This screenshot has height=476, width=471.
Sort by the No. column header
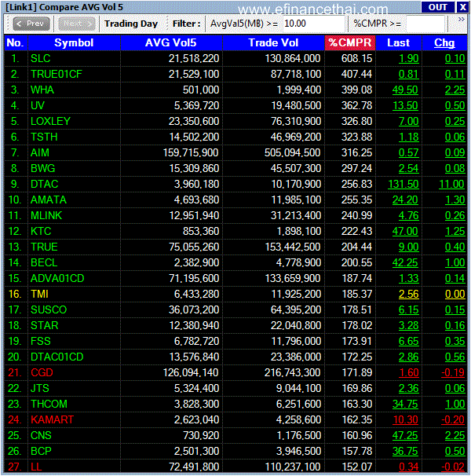pos(15,42)
